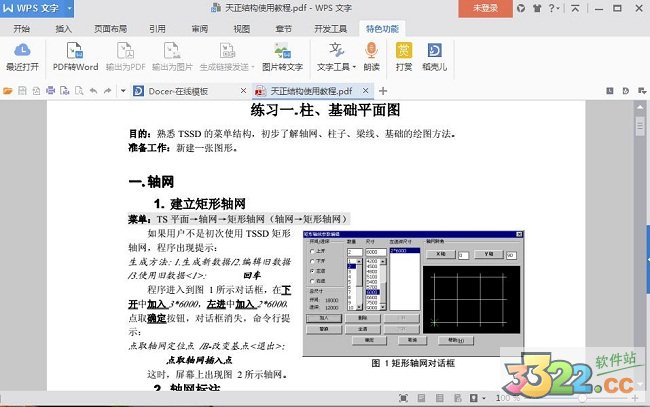The image size is (650, 407).
Task: Click the heading 1. 建立矩形轴网
Action: pos(200,204)
